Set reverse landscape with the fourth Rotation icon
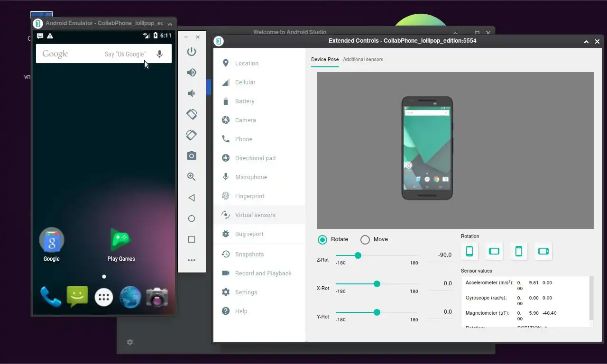 pos(543,251)
